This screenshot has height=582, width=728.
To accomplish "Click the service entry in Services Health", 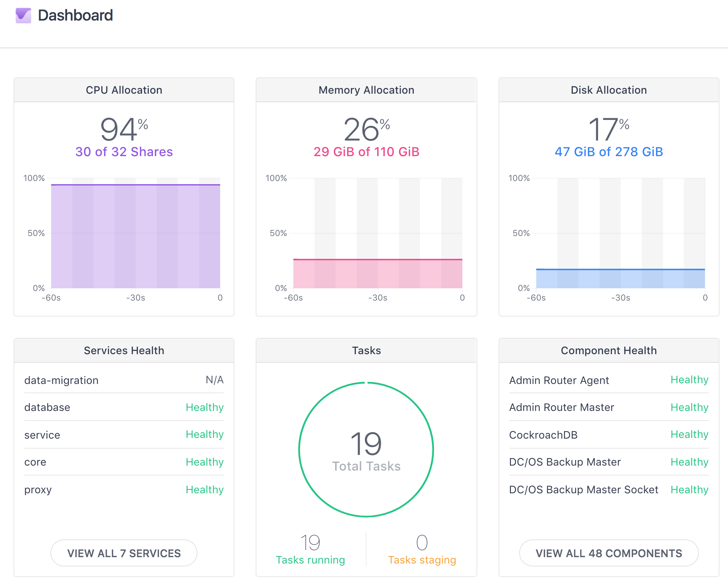I will click(42, 435).
